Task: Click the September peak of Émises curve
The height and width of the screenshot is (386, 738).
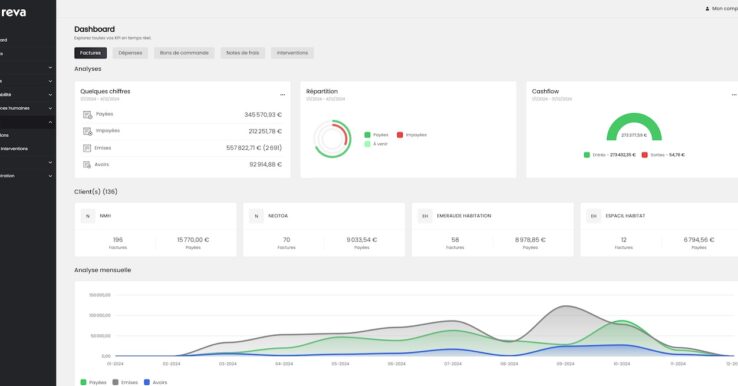Action: pyautogui.click(x=566, y=306)
